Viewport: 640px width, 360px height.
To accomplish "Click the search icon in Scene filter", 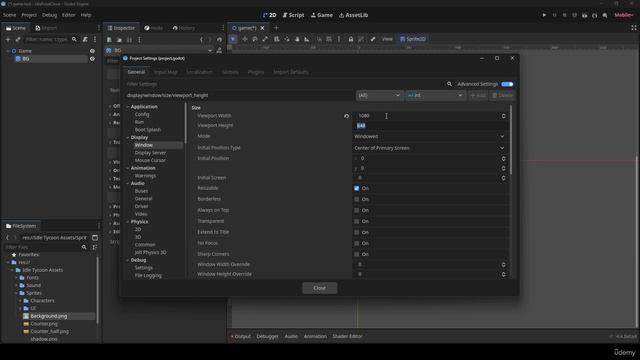I will pyautogui.click(x=74, y=39).
